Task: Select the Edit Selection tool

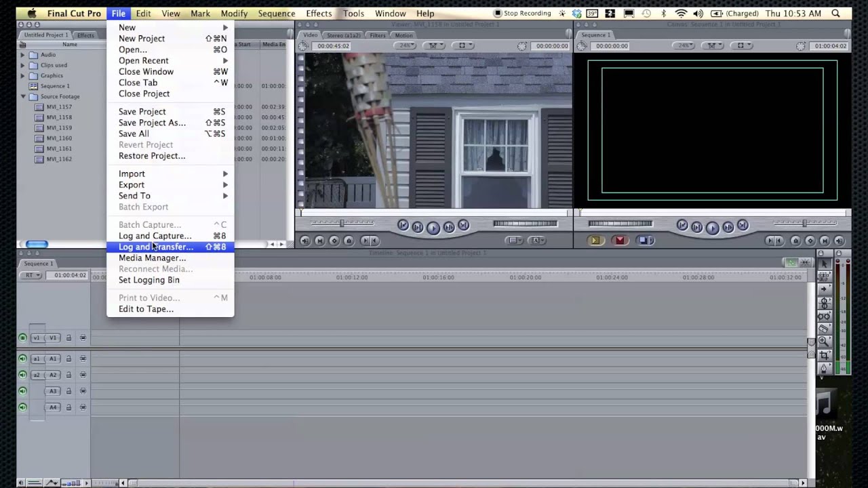Action: (x=824, y=277)
